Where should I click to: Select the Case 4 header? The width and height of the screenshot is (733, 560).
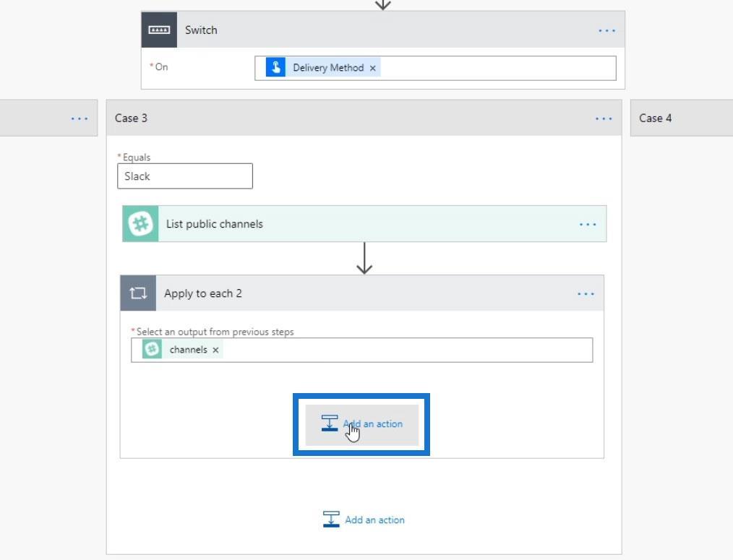pos(682,119)
